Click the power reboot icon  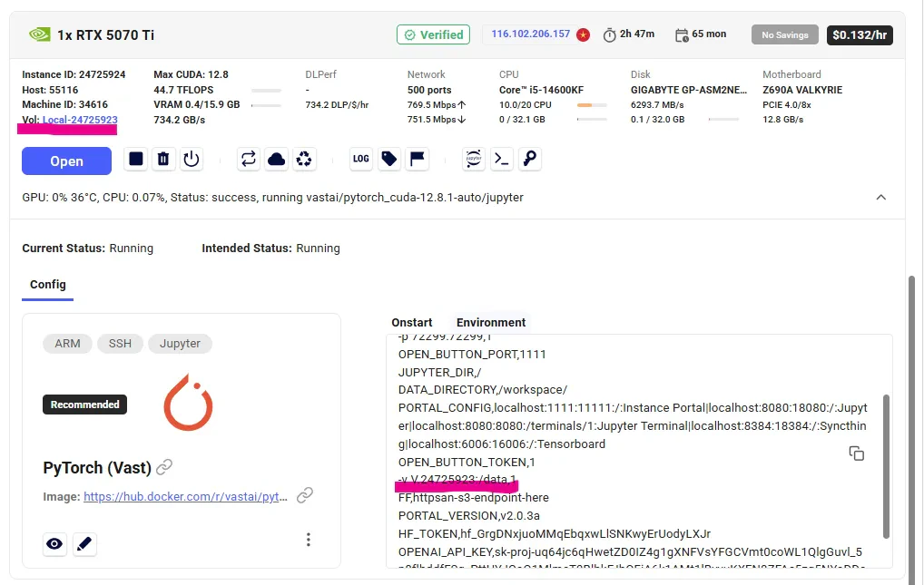tap(192, 159)
